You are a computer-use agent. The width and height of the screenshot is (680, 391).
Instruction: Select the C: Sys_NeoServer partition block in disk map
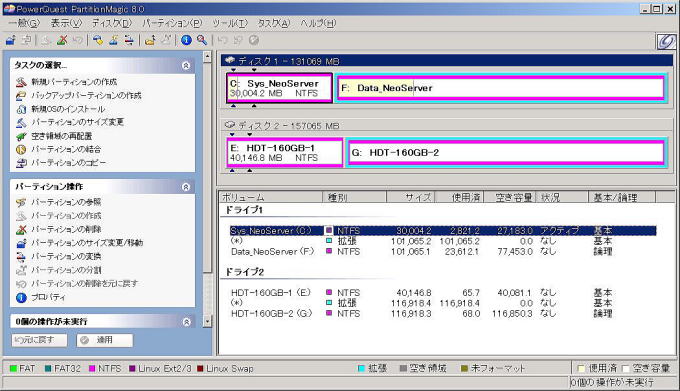[x=279, y=88]
